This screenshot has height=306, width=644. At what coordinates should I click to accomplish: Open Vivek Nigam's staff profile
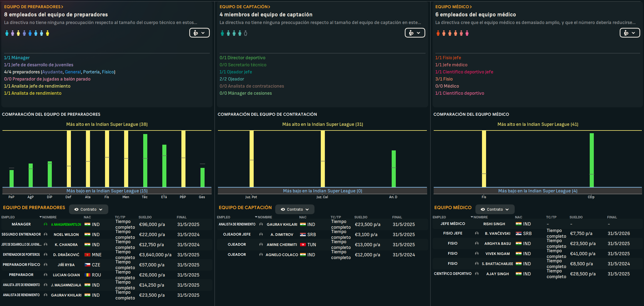[498, 254]
